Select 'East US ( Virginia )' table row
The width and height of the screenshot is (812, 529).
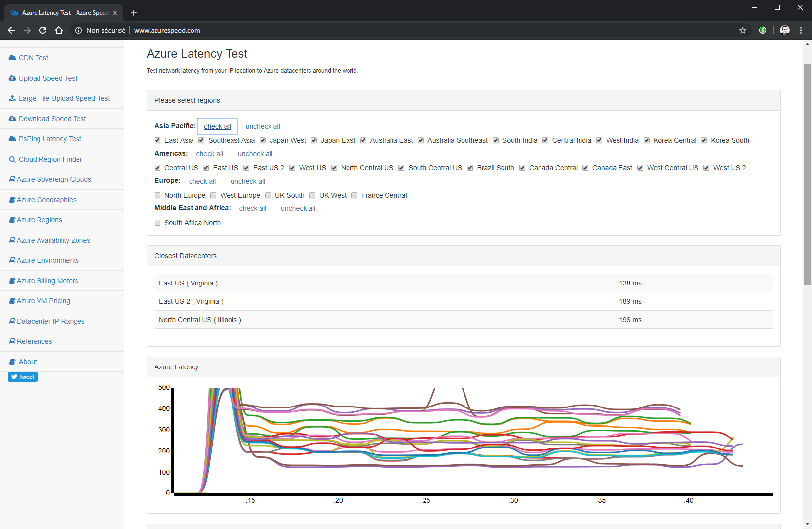(464, 283)
